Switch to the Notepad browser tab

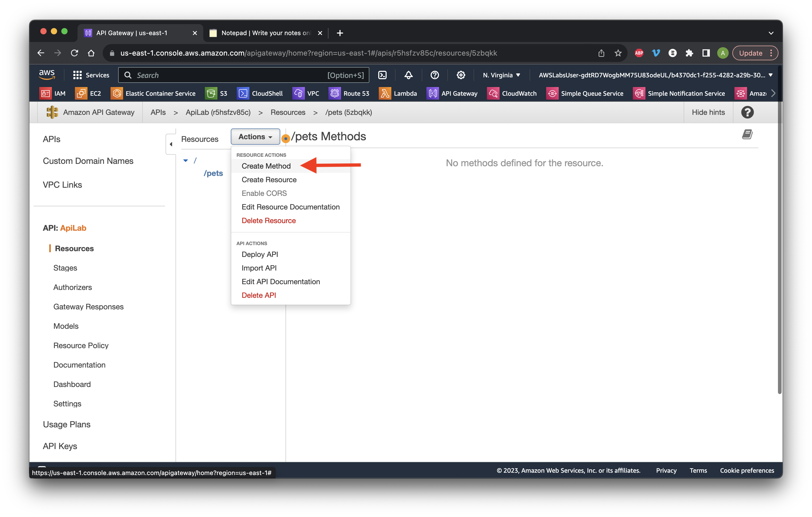tap(265, 33)
